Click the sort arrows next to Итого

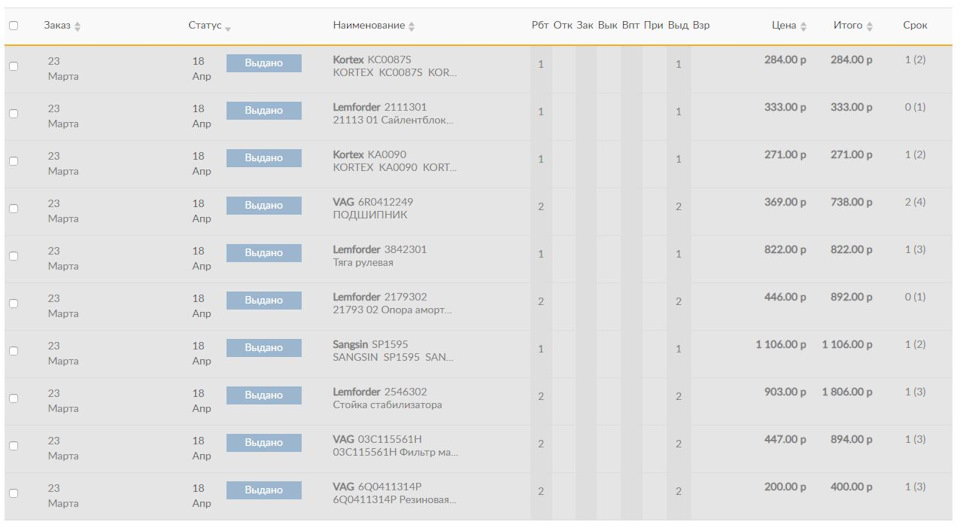tap(870, 26)
